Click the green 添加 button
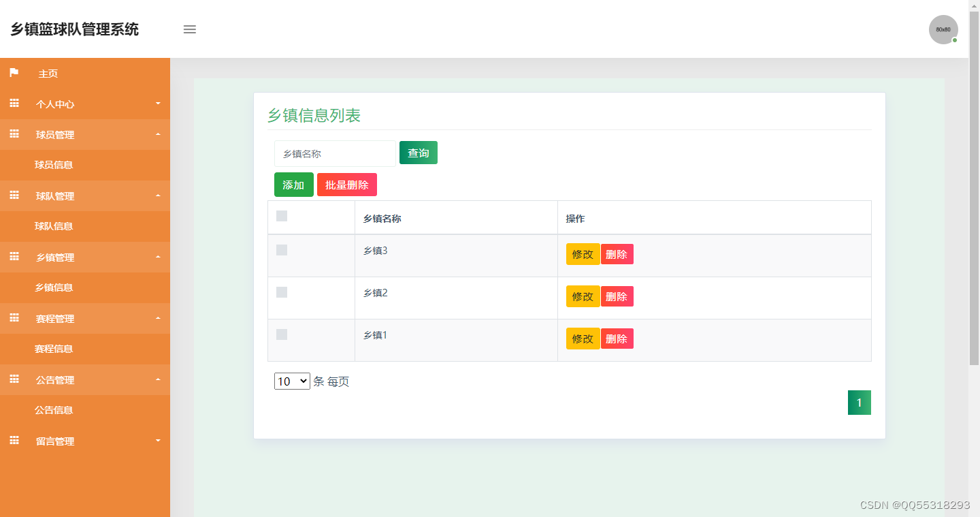 pyautogui.click(x=294, y=185)
